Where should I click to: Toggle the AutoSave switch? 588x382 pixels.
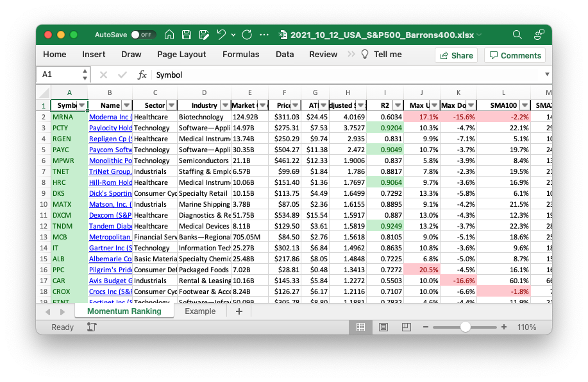[142, 35]
